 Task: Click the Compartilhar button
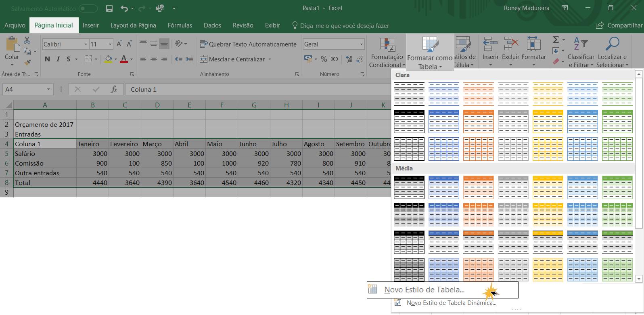point(619,25)
